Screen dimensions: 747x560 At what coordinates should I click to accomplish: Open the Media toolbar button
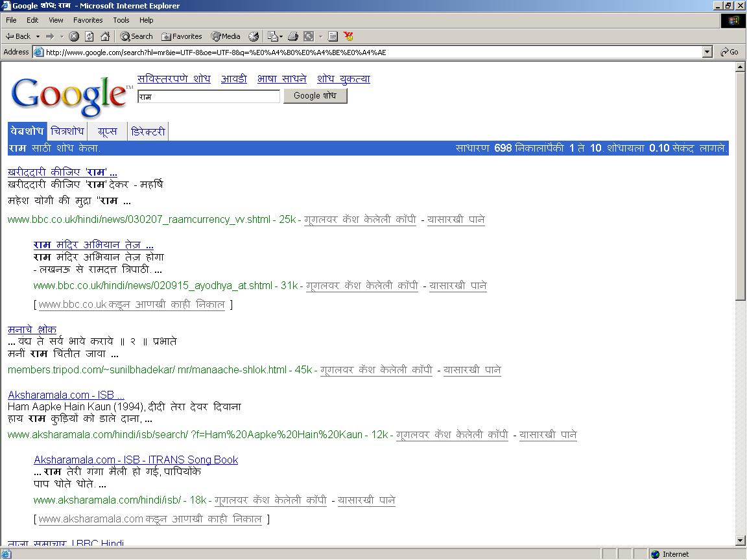click(x=226, y=36)
